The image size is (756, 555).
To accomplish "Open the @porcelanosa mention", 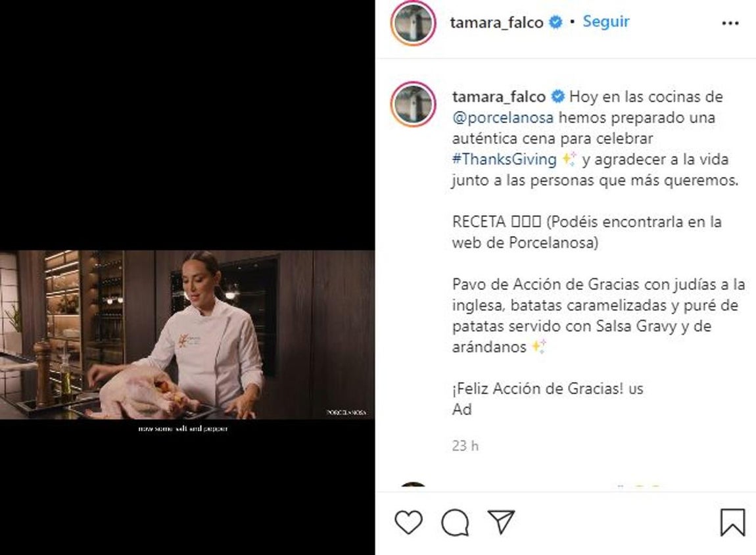I will pyautogui.click(x=506, y=117).
